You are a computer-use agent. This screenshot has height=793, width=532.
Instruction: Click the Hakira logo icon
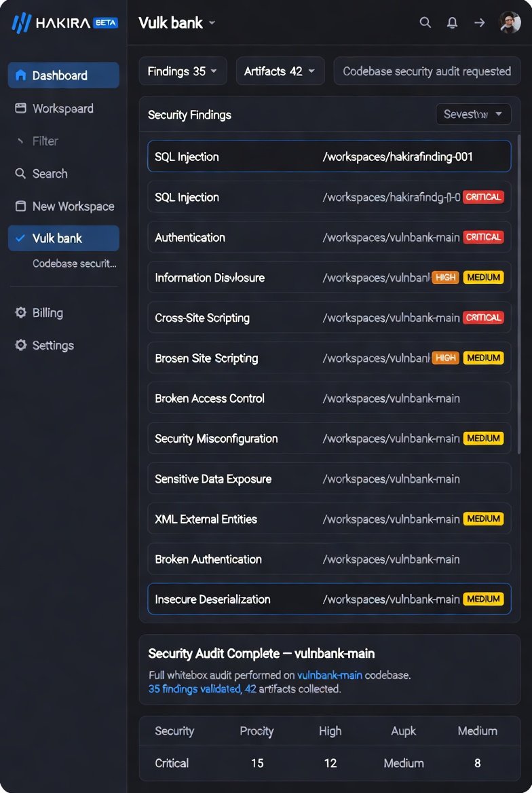click(x=21, y=23)
